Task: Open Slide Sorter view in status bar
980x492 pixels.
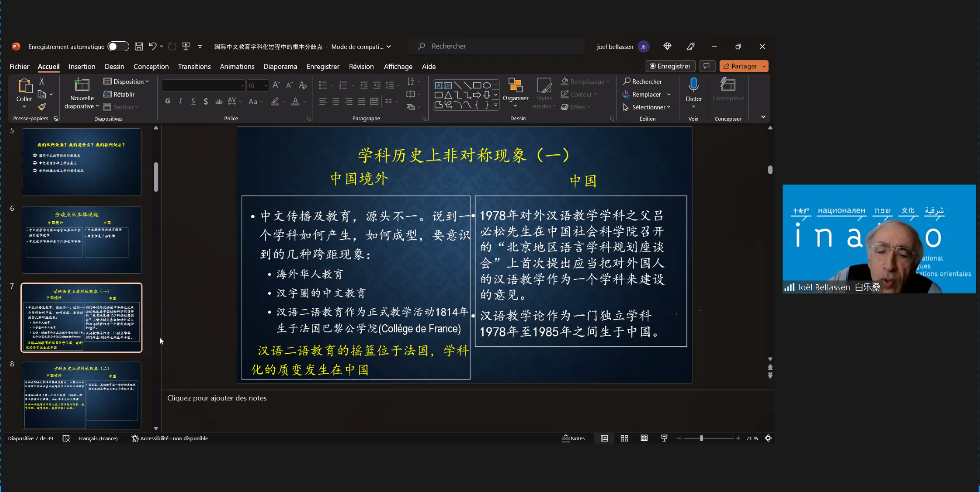Action: [624, 438]
